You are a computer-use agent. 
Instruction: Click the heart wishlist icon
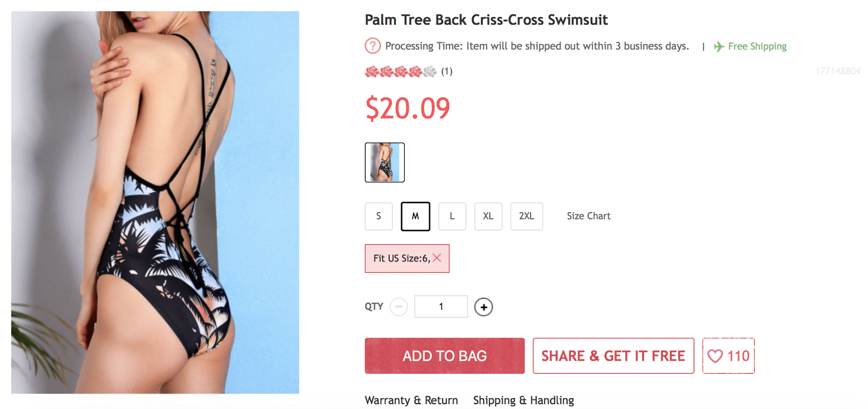pyautogui.click(x=715, y=356)
